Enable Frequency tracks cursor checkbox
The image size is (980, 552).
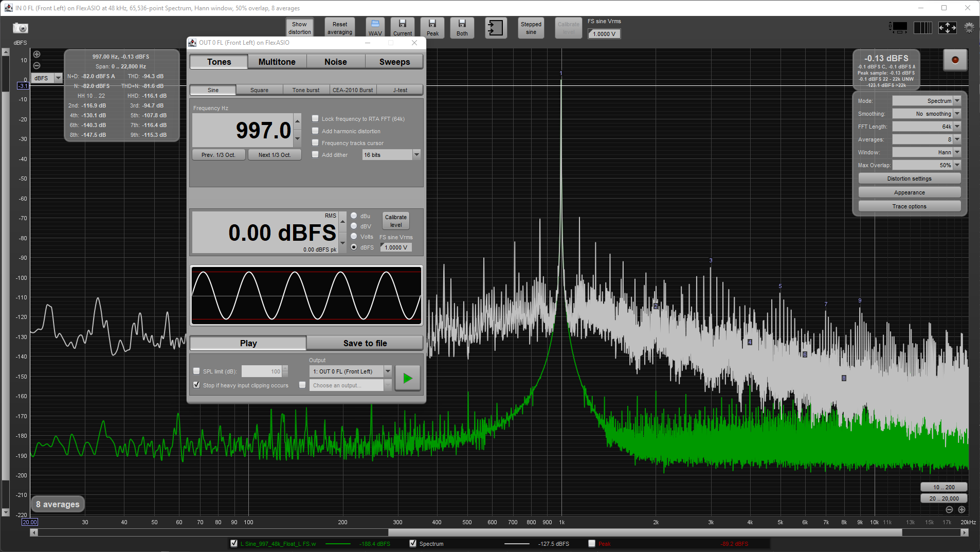click(x=315, y=143)
